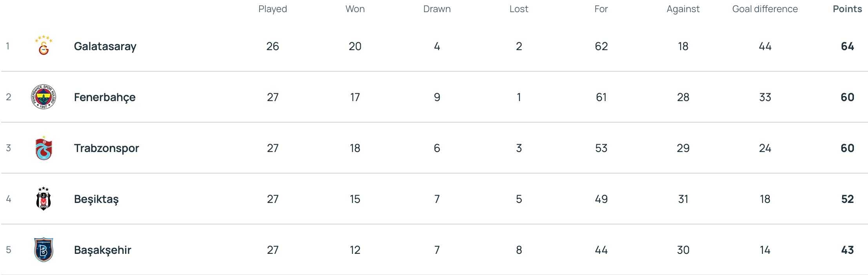This screenshot has height=275, width=868.
Task: Open the Beşiktaş team link
Action: pyautogui.click(x=96, y=199)
